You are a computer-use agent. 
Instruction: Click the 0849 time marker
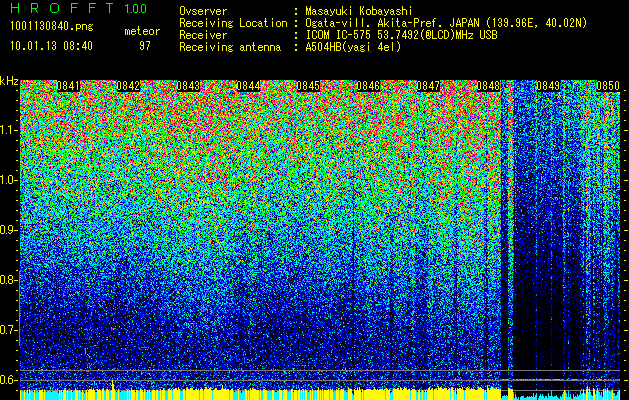[548, 86]
